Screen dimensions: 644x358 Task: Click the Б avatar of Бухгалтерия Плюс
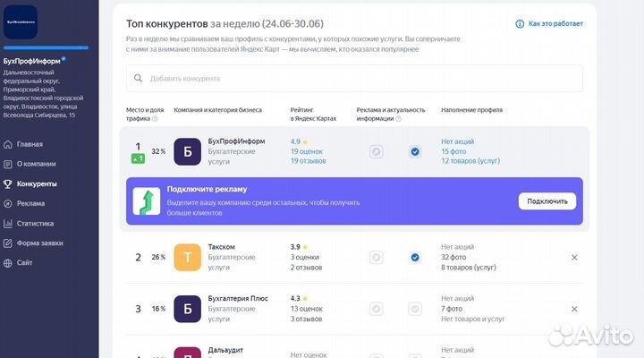point(187,309)
